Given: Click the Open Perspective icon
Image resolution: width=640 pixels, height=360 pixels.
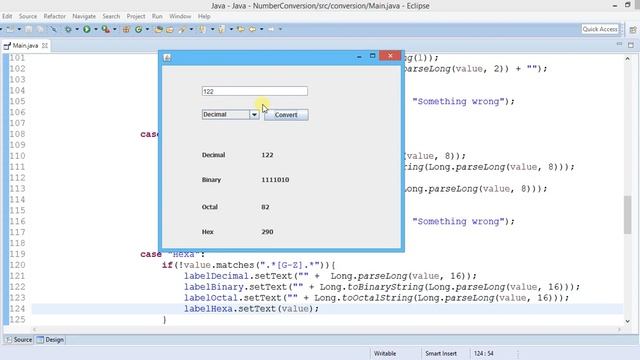Looking at the screenshot, I should [x=633, y=29].
